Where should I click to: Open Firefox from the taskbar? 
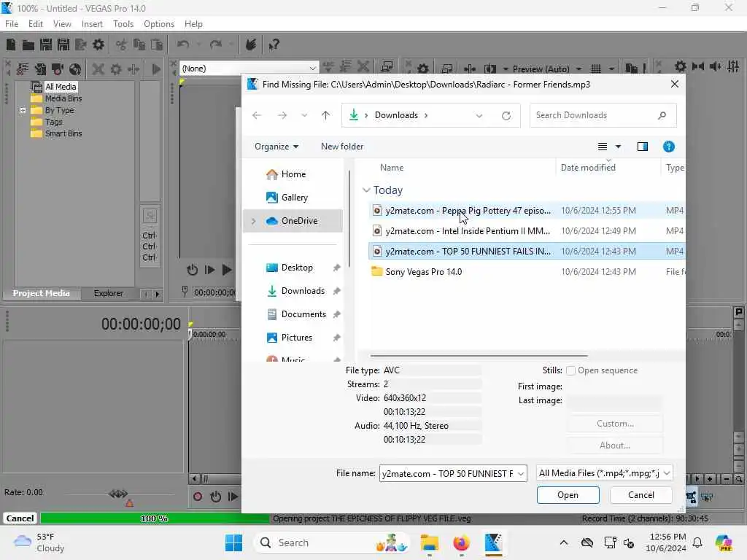[x=461, y=542]
